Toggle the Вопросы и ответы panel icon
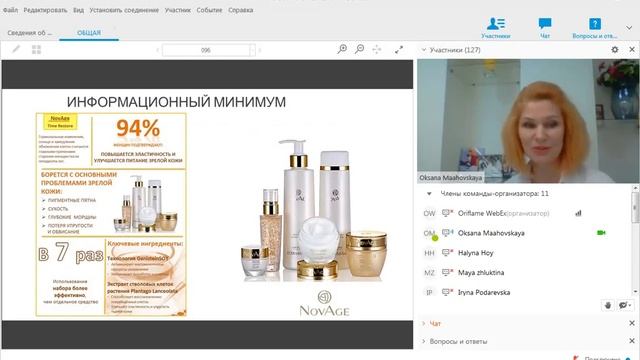The width and height of the screenshot is (640, 360). pos(595,28)
